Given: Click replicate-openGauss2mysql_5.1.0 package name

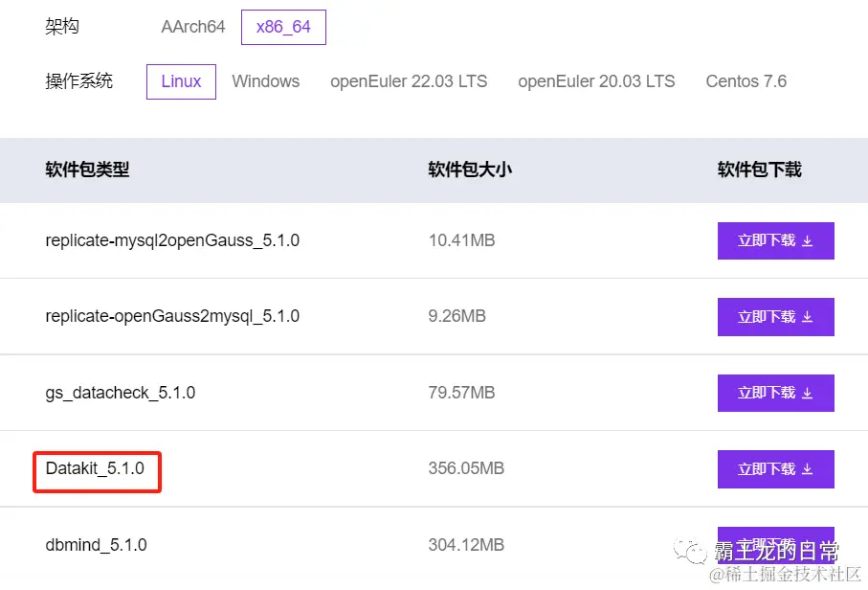Looking at the screenshot, I should point(172,316).
